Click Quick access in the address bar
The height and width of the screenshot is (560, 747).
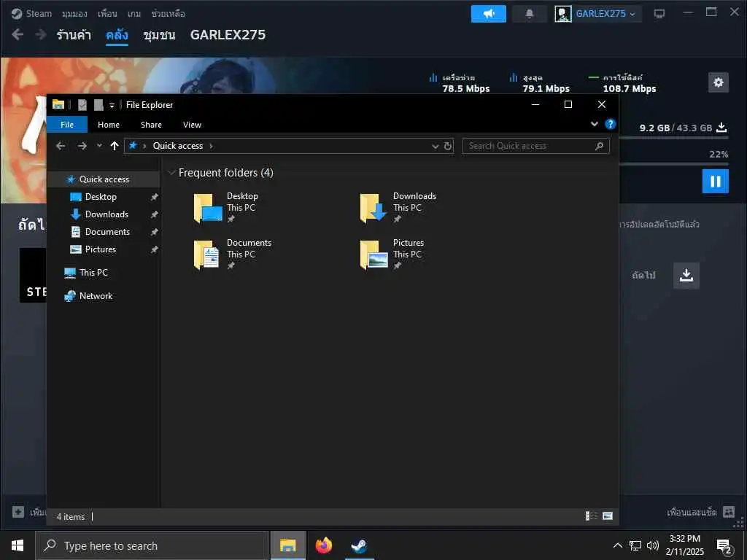pos(178,146)
